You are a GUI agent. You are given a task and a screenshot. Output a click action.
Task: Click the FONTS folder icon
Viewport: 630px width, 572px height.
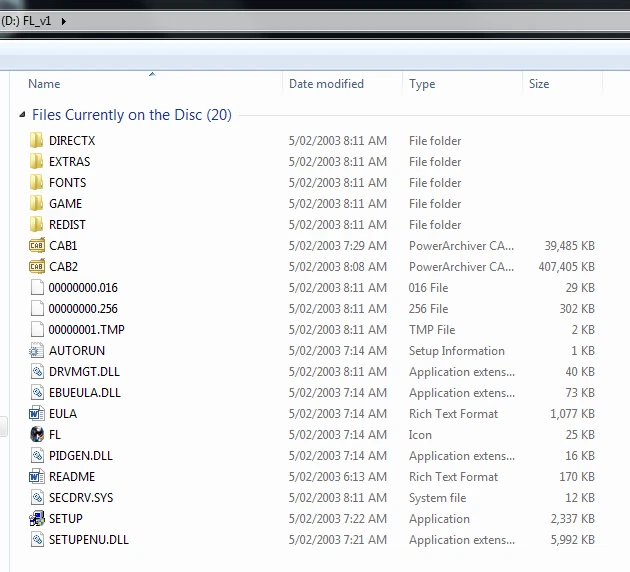tap(37, 182)
